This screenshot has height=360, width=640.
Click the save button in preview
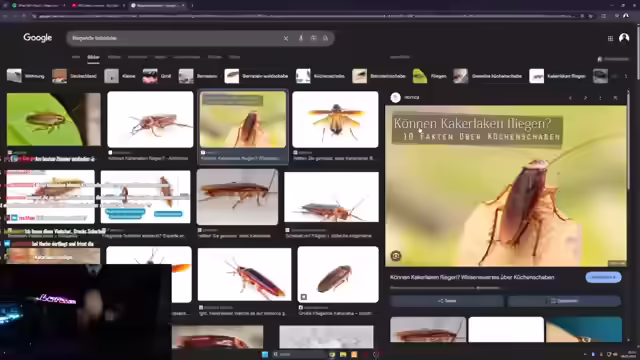point(564,301)
